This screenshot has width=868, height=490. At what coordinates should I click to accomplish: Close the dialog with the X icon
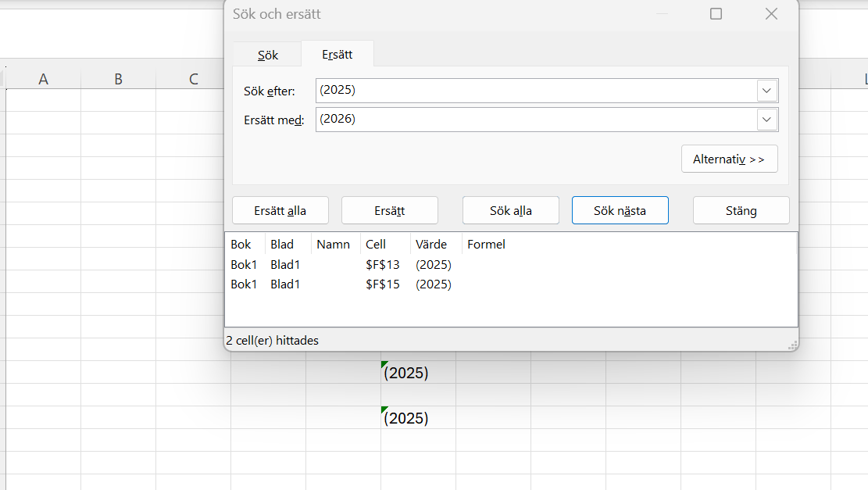click(x=771, y=14)
